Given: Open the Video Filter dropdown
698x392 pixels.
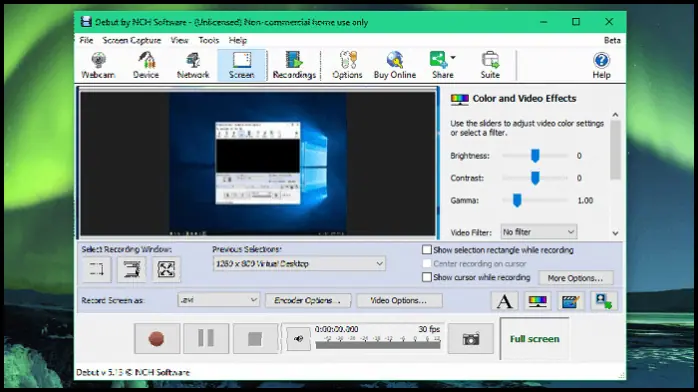Looking at the screenshot, I should click(539, 232).
